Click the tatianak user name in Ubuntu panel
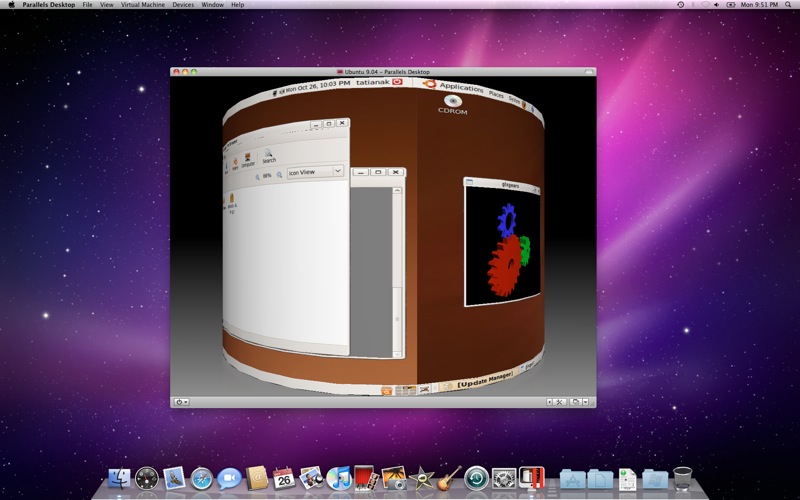The height and width of the screenshot is (500, 800). (x=372, y=82)
